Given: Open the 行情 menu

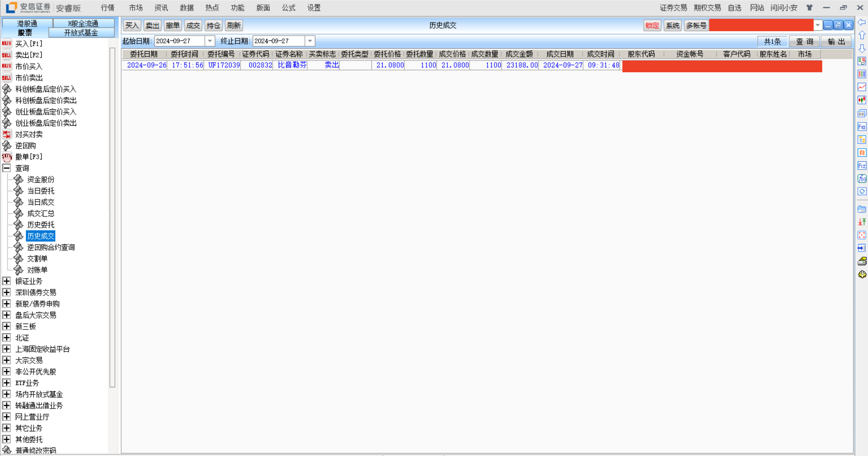Looking at the screenshot, I should point(108,8).
